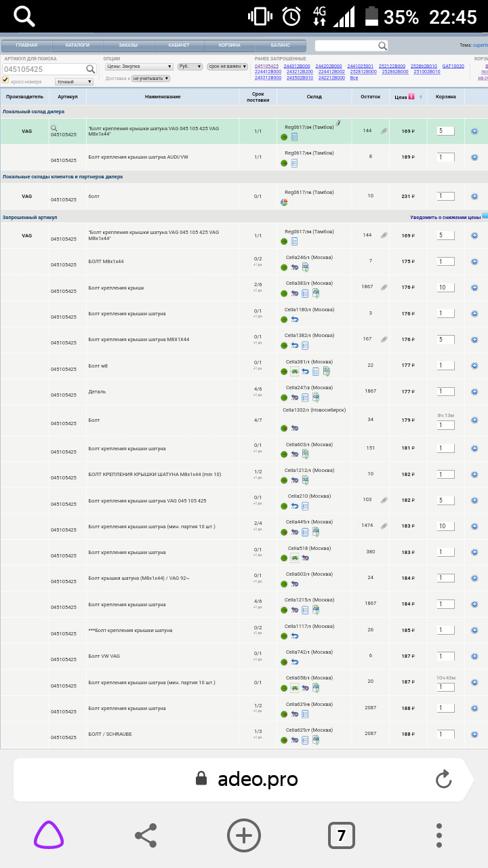The width and height of the screenshot is (488, 868).
Task: Go to the КАТАЛОГИ menu tab
Action: click(77, 45)
